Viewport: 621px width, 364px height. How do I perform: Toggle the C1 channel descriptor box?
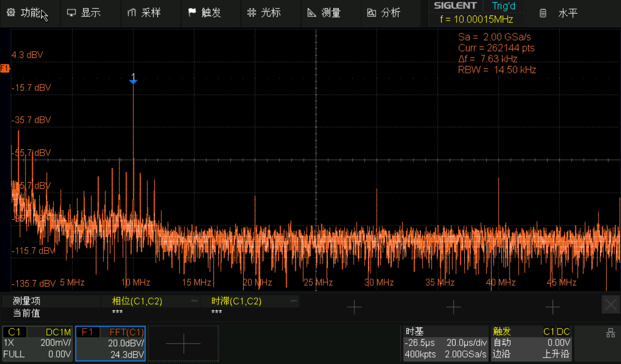[37, 343]
